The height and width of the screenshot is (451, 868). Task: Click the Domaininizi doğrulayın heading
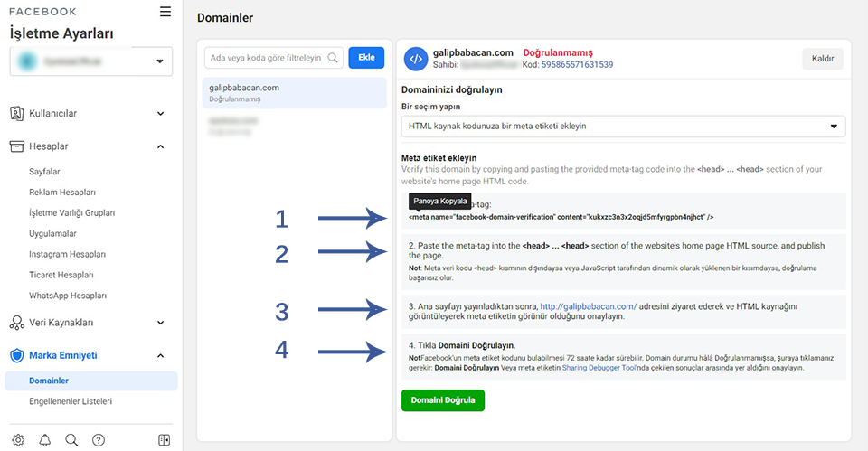tap(452, 89)
